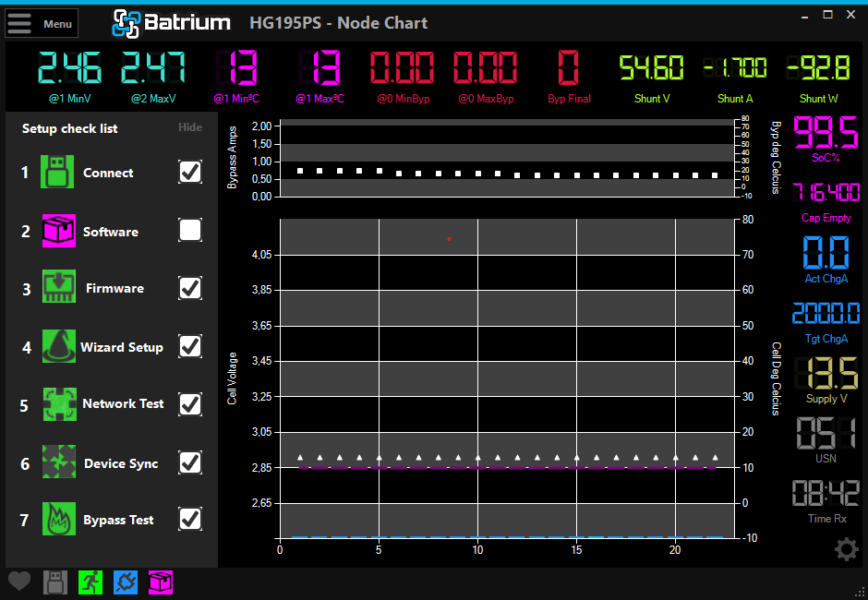This screenshot has width=868, height=600.
Task: Click the heart icon at bottom left
Action: click(19, 582)
